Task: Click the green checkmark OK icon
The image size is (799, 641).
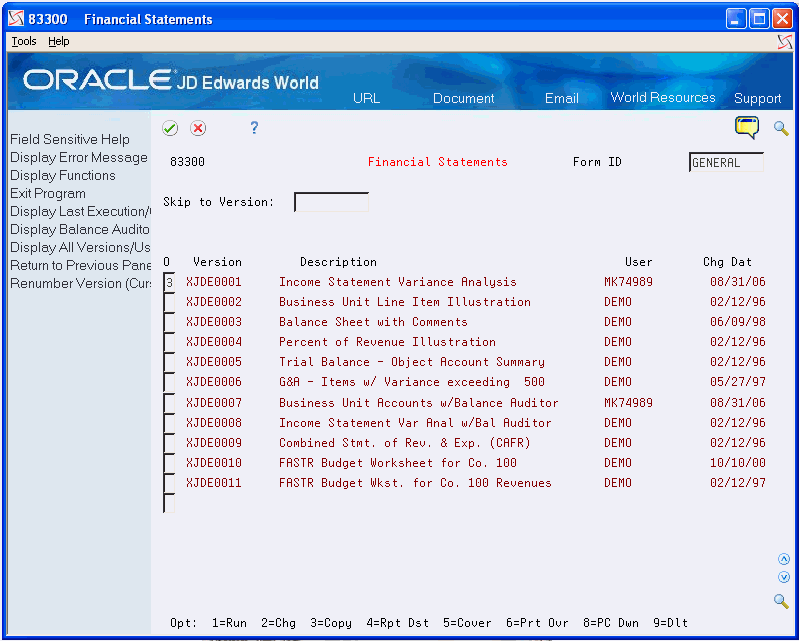Action: coord(170,128)
